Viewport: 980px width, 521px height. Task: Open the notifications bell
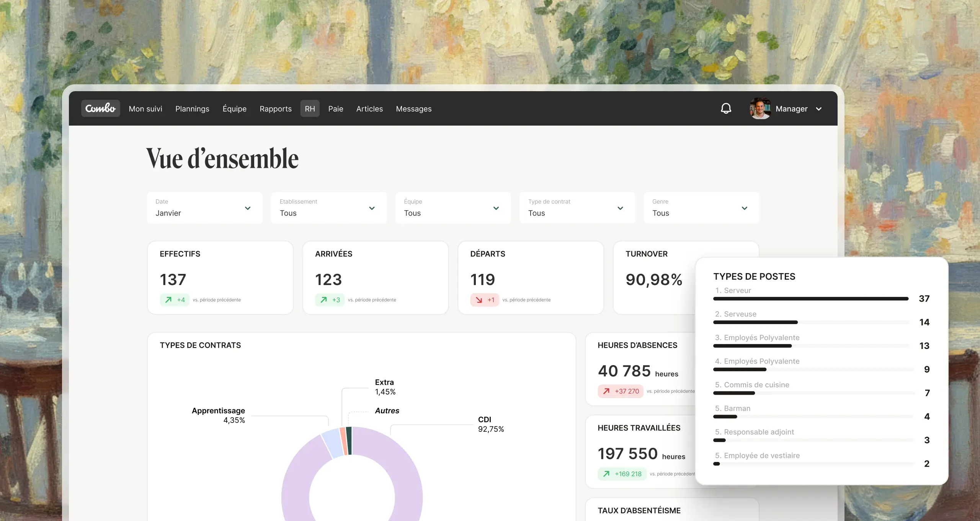click(x=726, y=108)
